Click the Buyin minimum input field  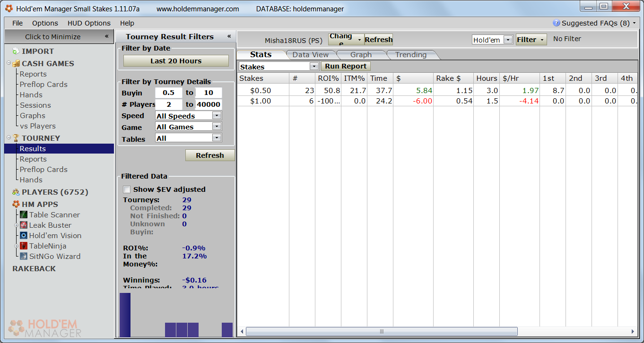click(x=169, y=93)
